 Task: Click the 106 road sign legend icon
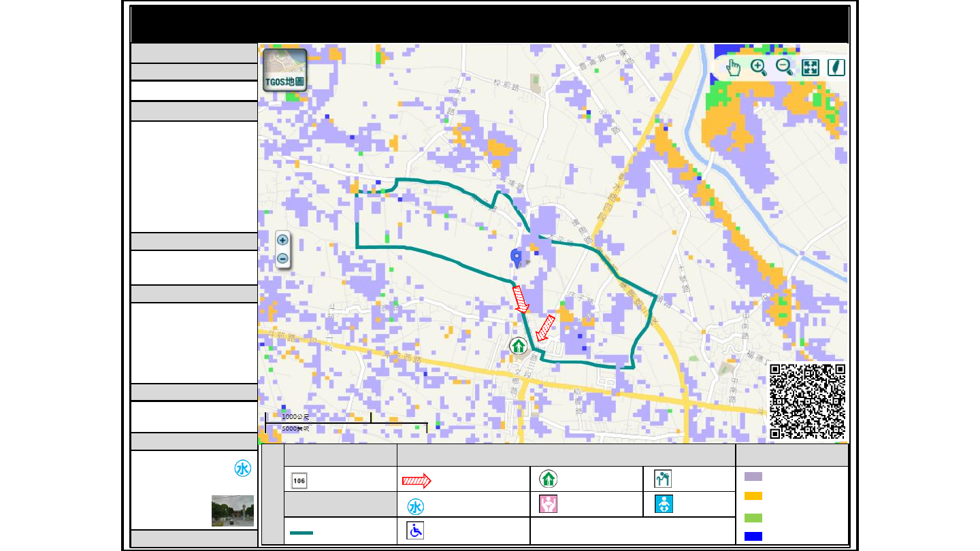(x=299, y=480)
